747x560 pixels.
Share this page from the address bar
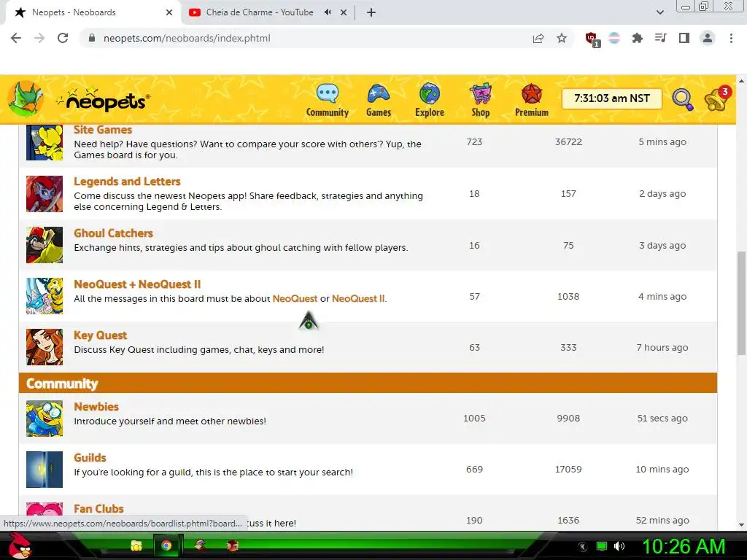coord(538,38)
